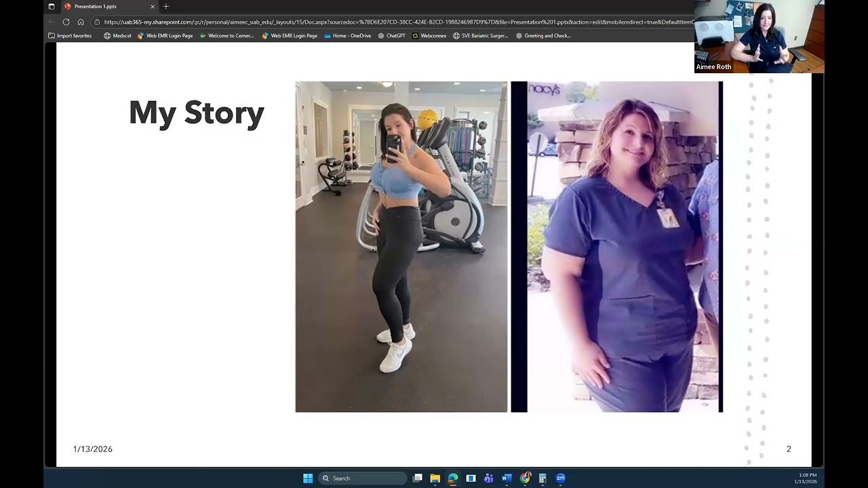Reload the page with the refresh icon
The image size is (868, 488).
(66, 22)
